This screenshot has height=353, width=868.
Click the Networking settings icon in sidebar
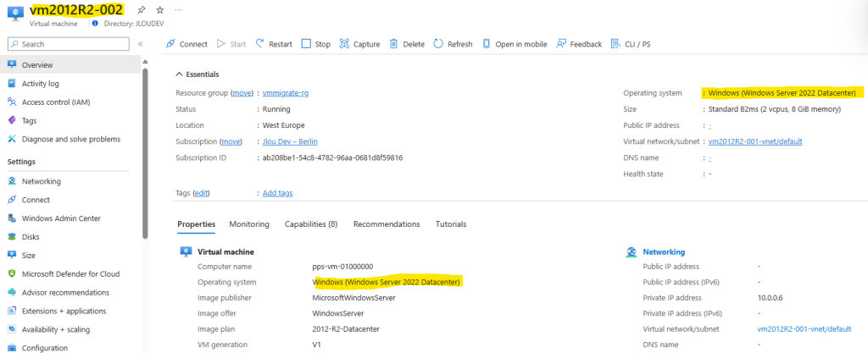pos(12,181)
